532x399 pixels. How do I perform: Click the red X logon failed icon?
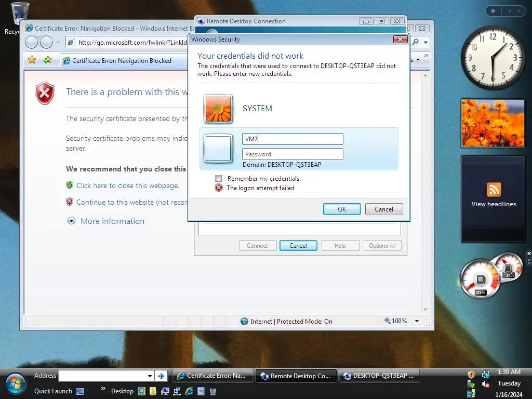[219, 188]
